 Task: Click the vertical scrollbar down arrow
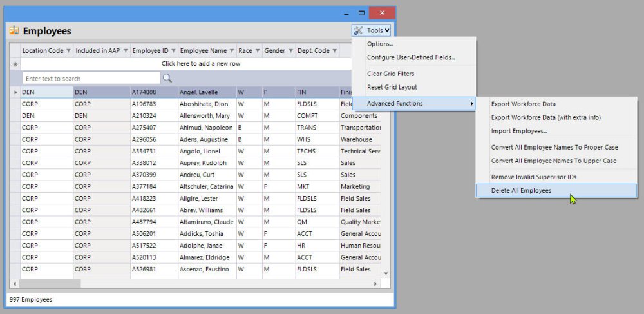386,273
